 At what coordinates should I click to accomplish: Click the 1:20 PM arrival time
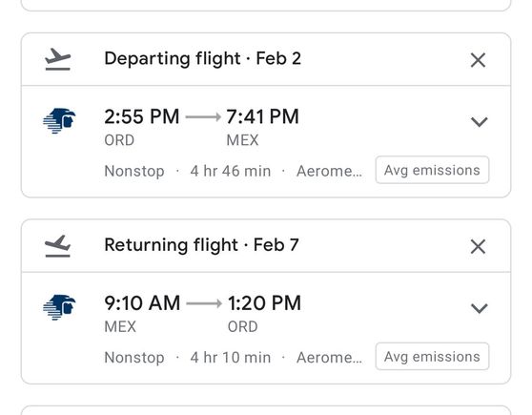pyautogui.click(x=264, y=303)
